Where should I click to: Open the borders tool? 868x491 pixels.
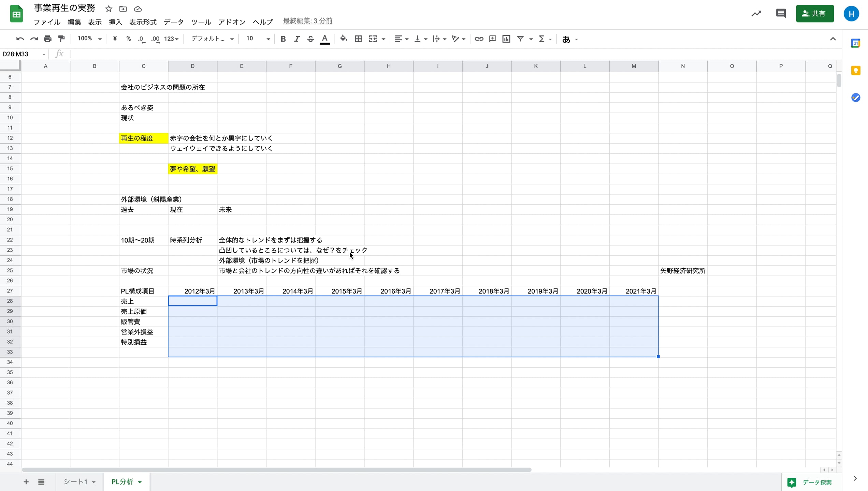tap(358, 39)
